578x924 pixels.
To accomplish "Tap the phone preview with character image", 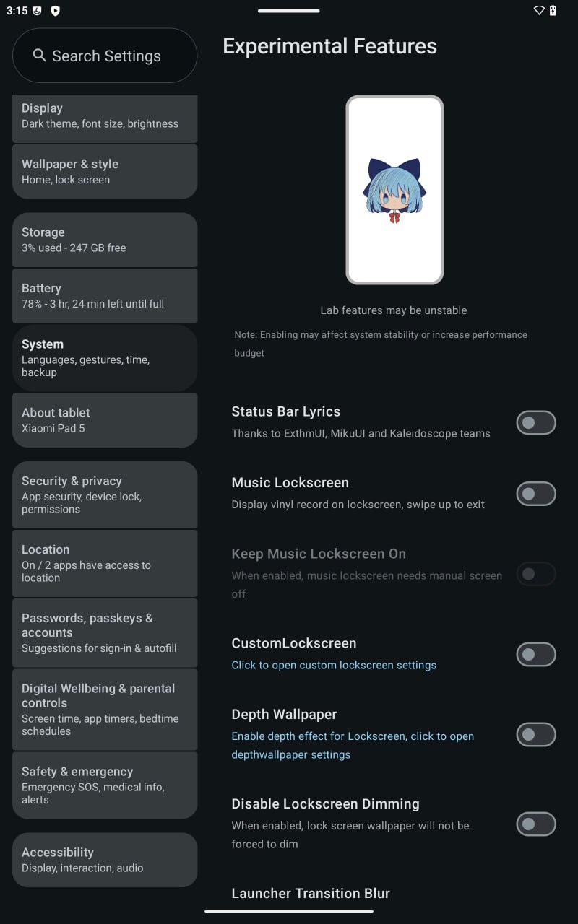I will tap(394, 190).
